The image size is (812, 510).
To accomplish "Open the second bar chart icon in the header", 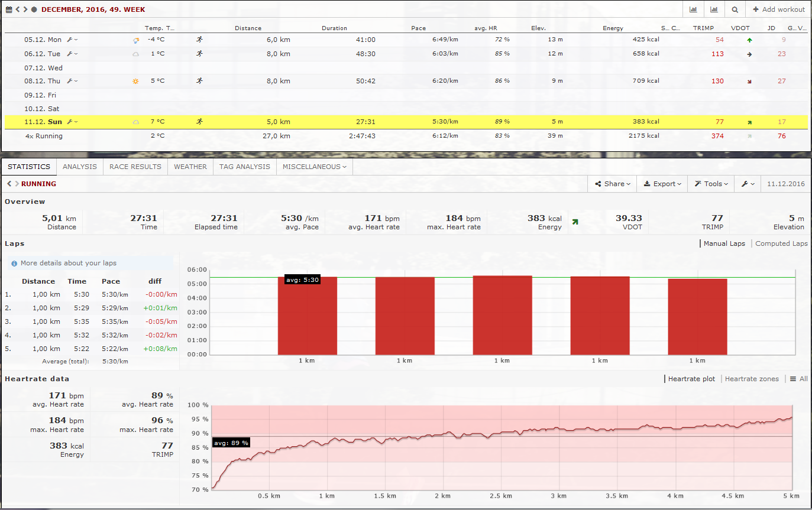I will pos(714,9).
